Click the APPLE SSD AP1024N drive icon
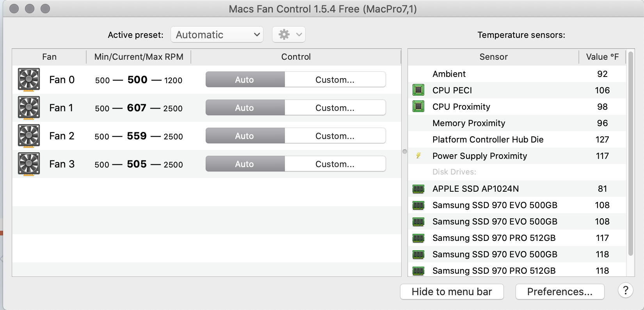 click(x=418, y=189)
